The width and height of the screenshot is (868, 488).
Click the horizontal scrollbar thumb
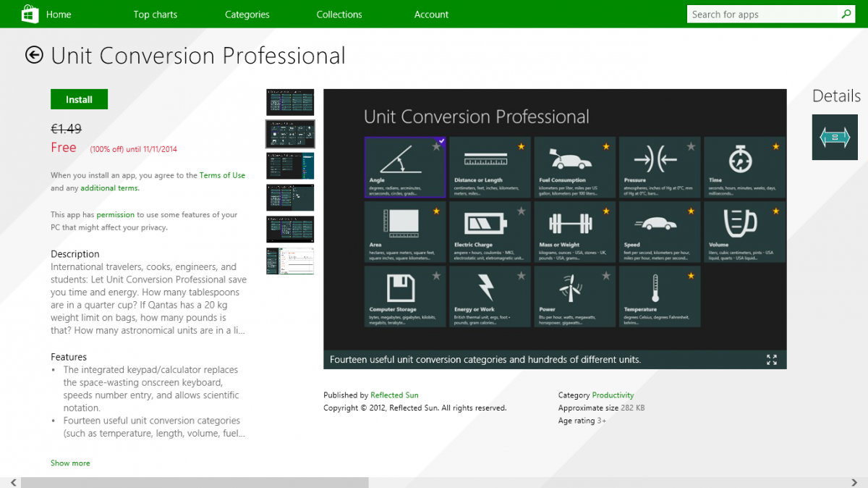pyautogui.click(x=195, y=482)
